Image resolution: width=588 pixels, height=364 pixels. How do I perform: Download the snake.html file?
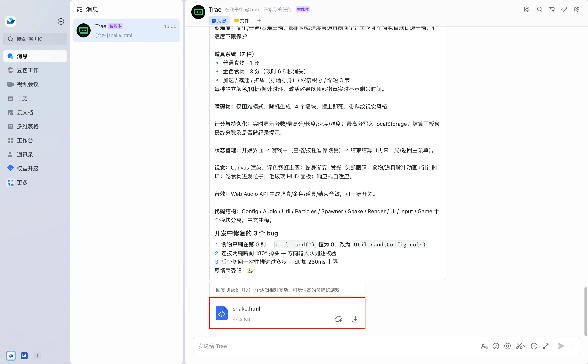[355, 319]
